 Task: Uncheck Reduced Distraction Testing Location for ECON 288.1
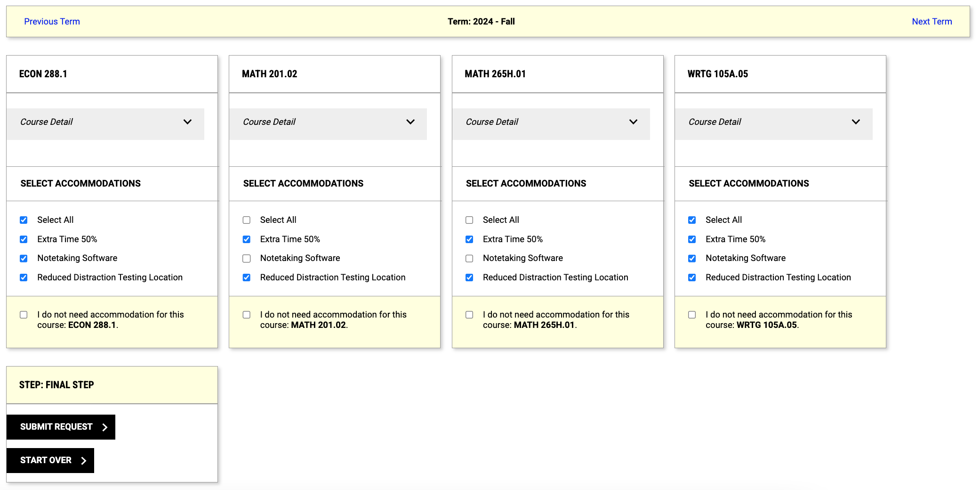(x=24, y=278)
